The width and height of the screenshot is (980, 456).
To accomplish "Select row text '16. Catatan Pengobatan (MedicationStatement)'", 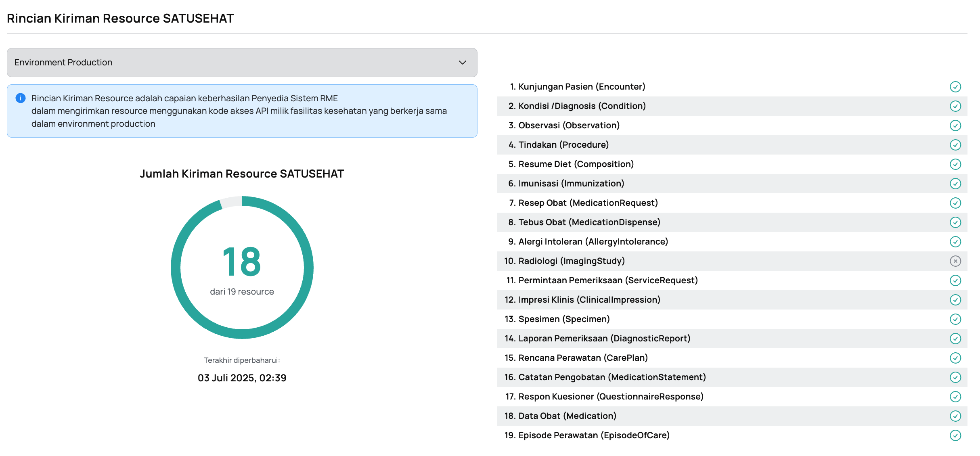I will point(605,377).
